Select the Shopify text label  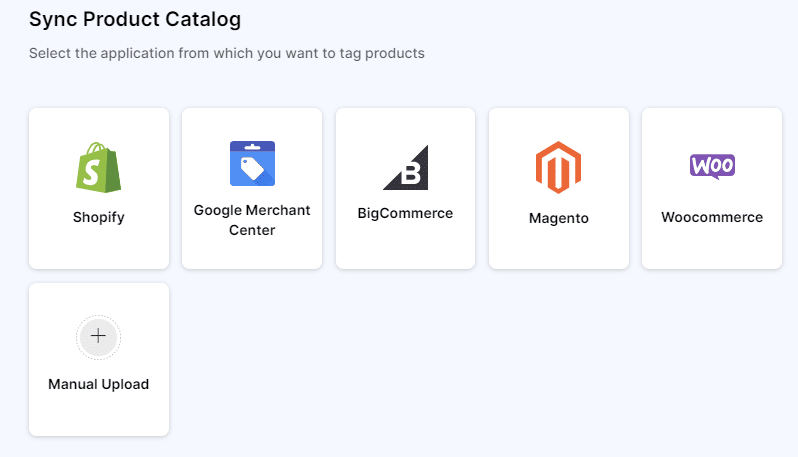point(98,217)
